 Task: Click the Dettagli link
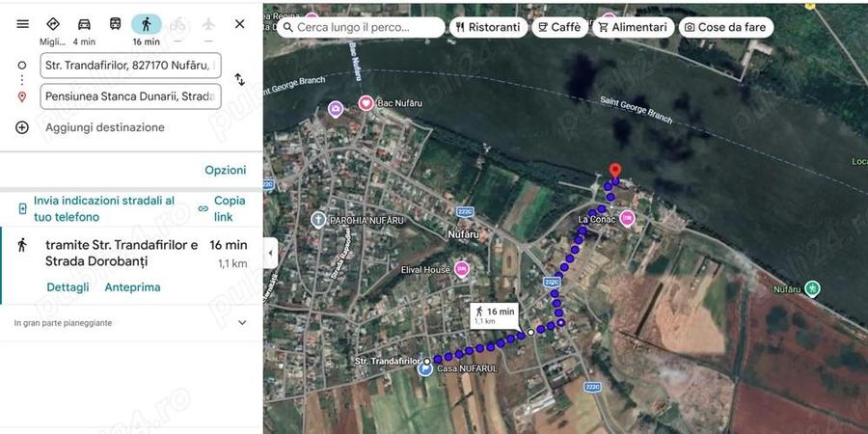point(68,287)
